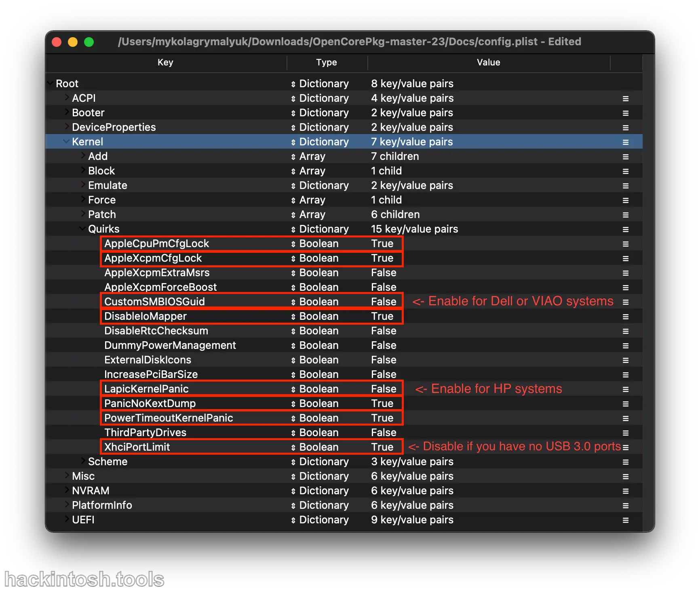Image resolution: width=700 pixels, height=592 pixels.
Task: Click the green zoom window button
Action: 89,42
